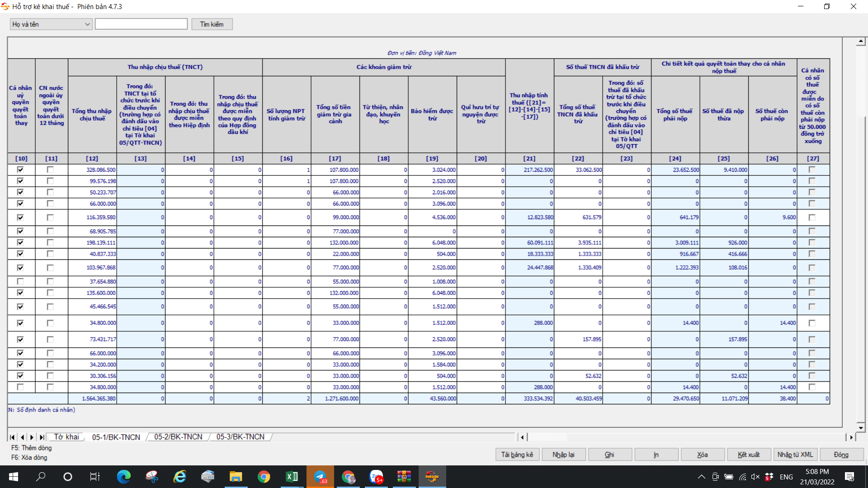Select cell 9.410.000 in column 25
This screenshot has height=488, width=868.
pyautogui.click(x=724, y=170)
